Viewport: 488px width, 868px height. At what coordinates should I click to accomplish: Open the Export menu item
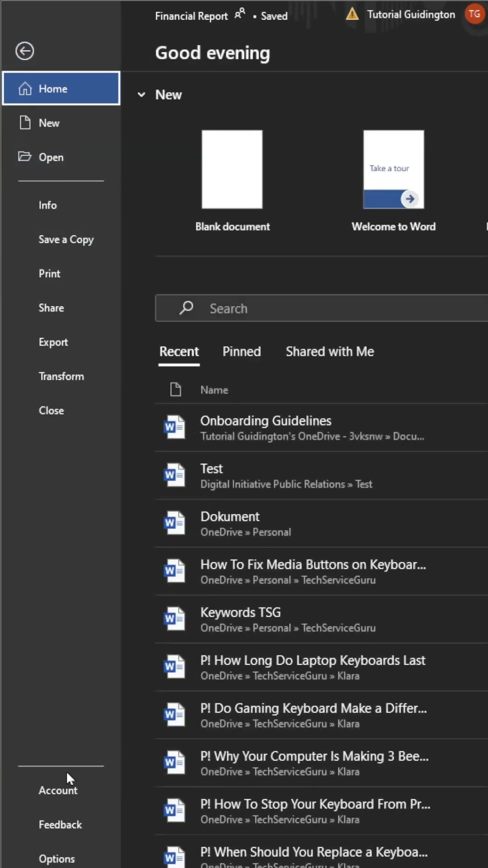[53, 342]
